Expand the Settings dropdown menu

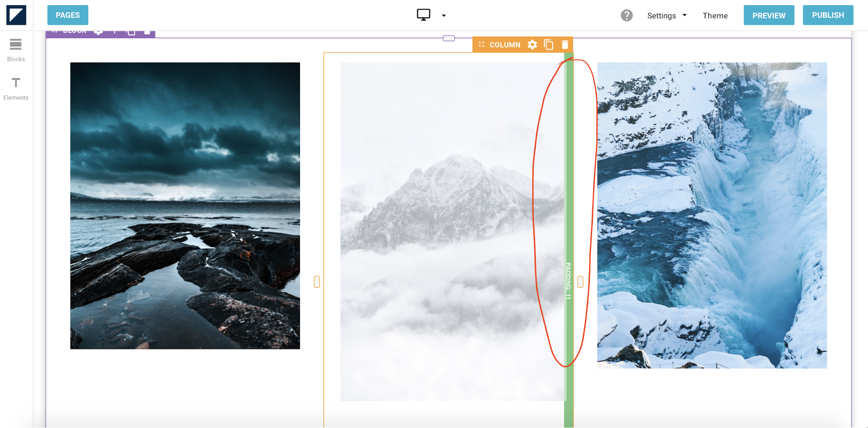click(x=667, y=16)
